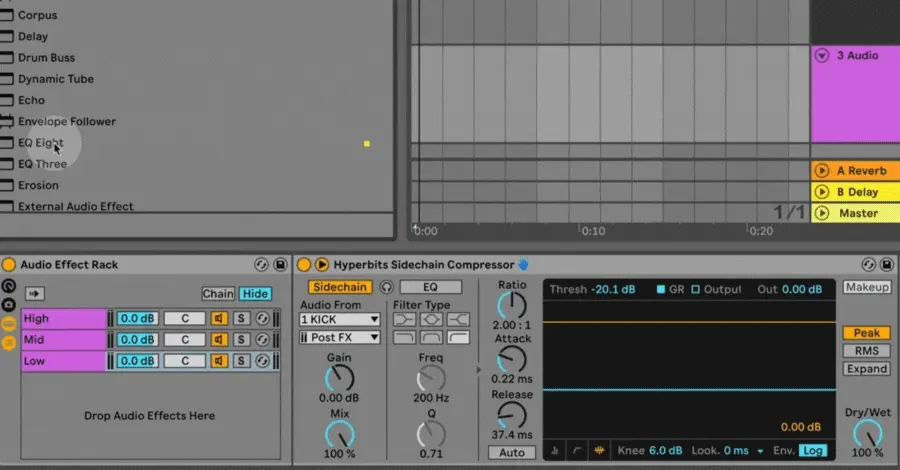Click the Ratio knob
Image resolution: width=900 pixels, height=470 pixels.
tap(511, 305)
